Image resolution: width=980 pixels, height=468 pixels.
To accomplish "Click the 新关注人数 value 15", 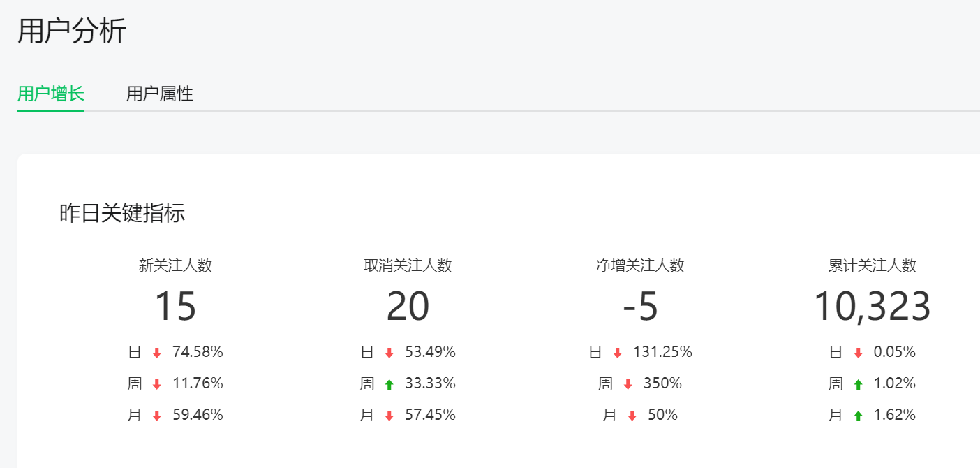I will coord(175,307).
